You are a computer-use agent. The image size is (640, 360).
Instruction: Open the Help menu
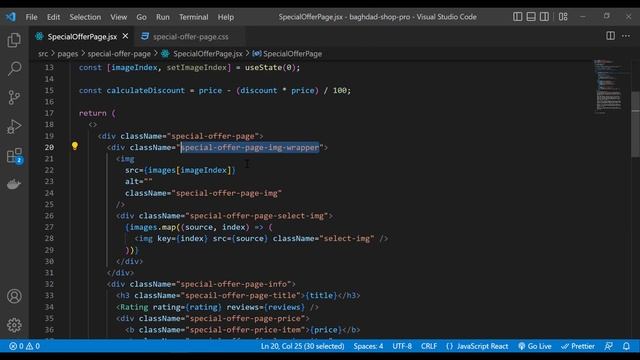(x=225, y=17)
